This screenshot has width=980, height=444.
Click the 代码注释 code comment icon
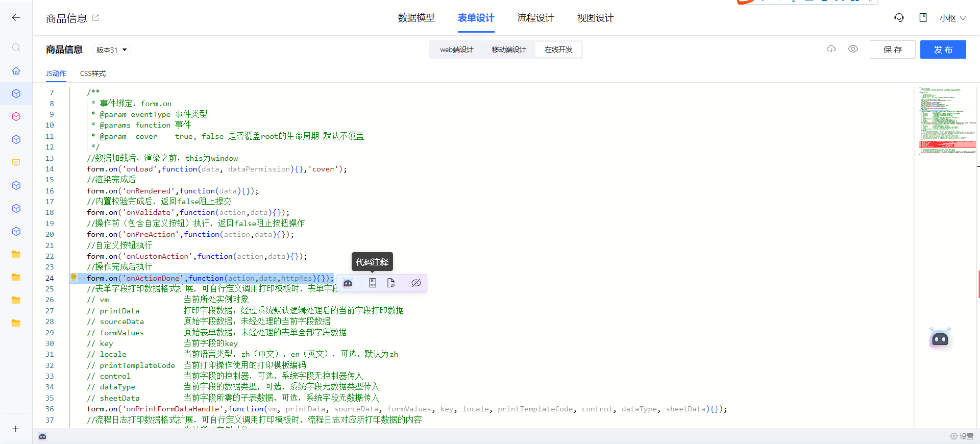click(373, 283)
